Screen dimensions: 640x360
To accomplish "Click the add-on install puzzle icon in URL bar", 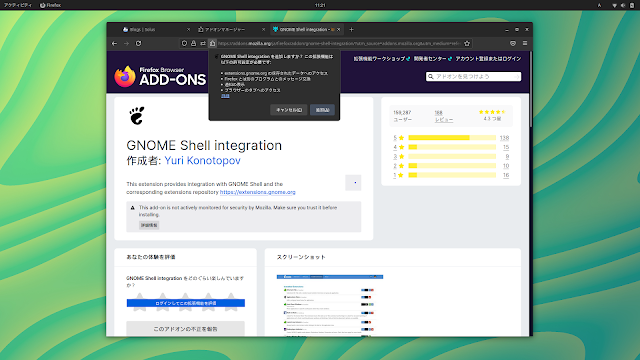I will (212, 43).
